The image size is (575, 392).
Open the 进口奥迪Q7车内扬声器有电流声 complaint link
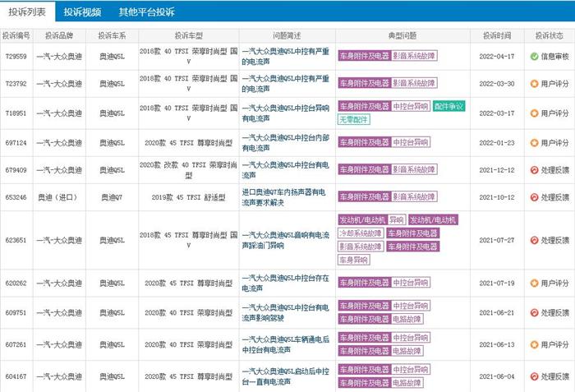click(x=283, y=197)
